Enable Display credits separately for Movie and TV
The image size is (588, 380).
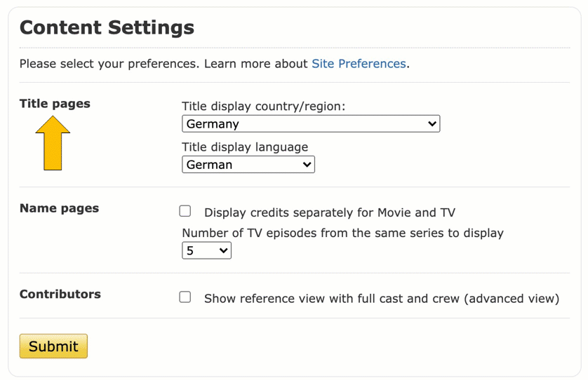185,211
